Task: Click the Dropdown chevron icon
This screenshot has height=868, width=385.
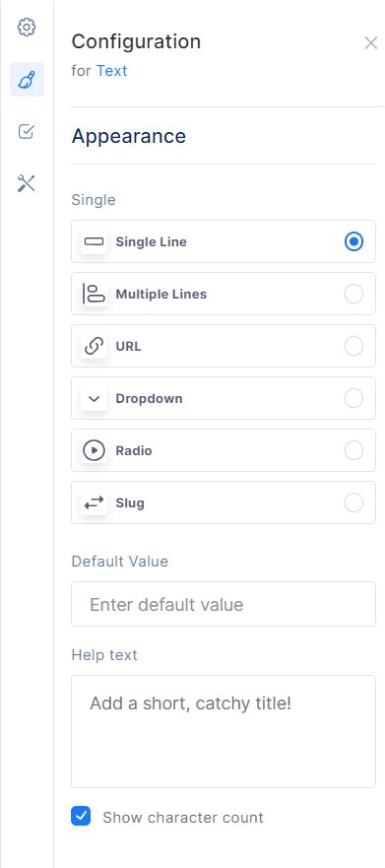Action: [95, 398]
